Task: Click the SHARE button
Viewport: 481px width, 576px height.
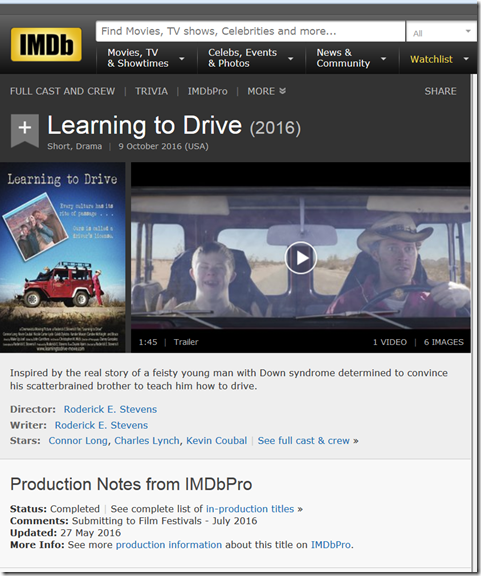Action: point(440,91)
